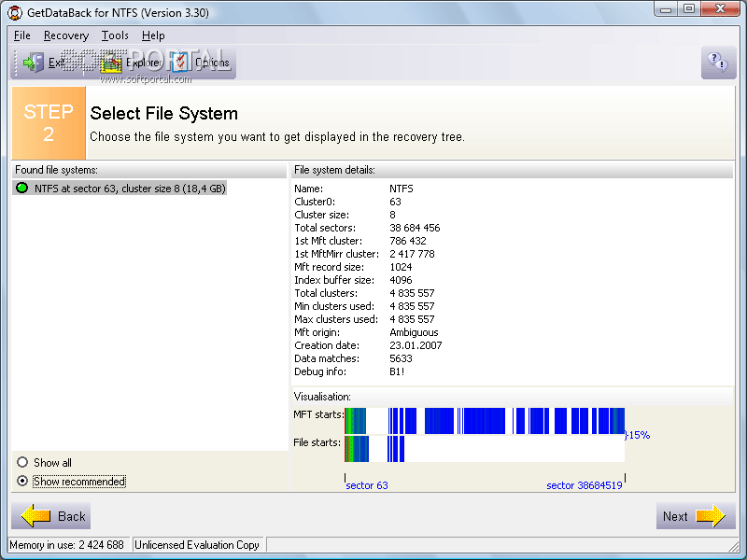The width and height of the screenshot is (747, 560).
Task: Click Memory in use status entry
Action: (x=66, y=545)
